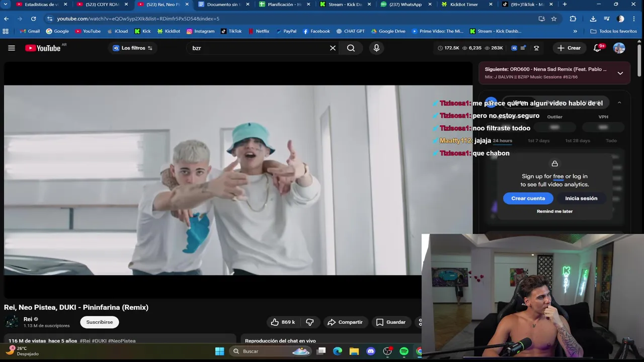Open the Gmail bookmark

(x=30, y=31)
